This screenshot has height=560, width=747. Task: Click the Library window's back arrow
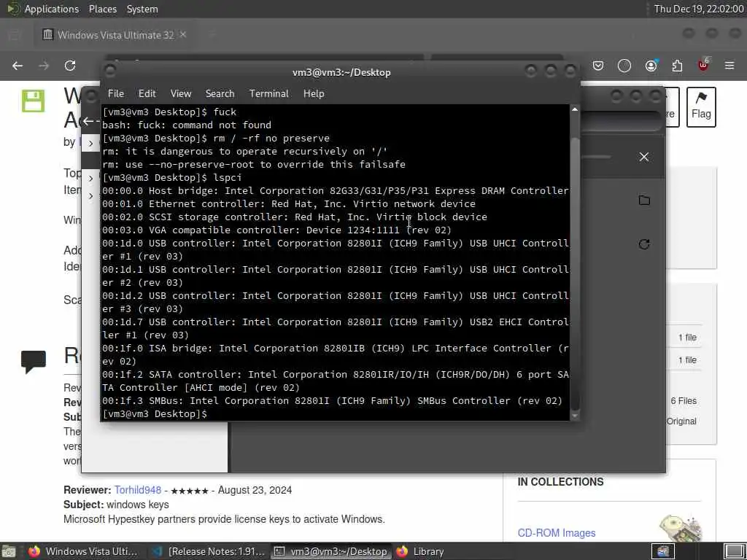tap(88, 122)
